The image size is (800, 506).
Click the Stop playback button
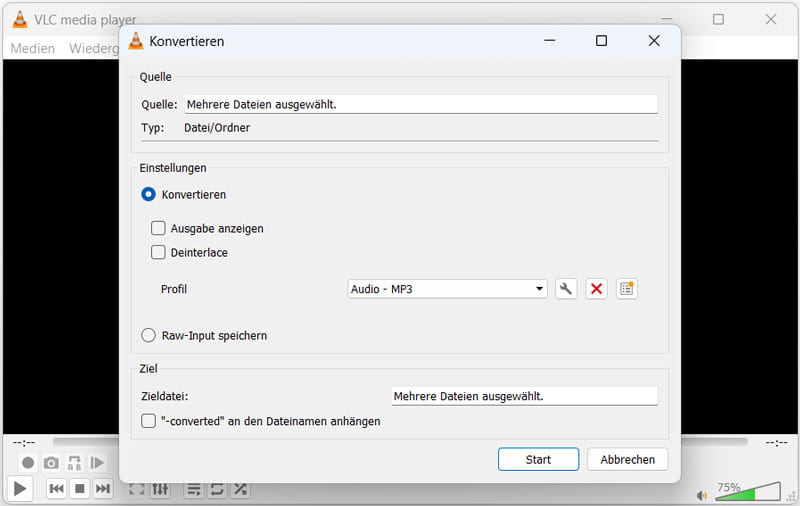[80, 488]
